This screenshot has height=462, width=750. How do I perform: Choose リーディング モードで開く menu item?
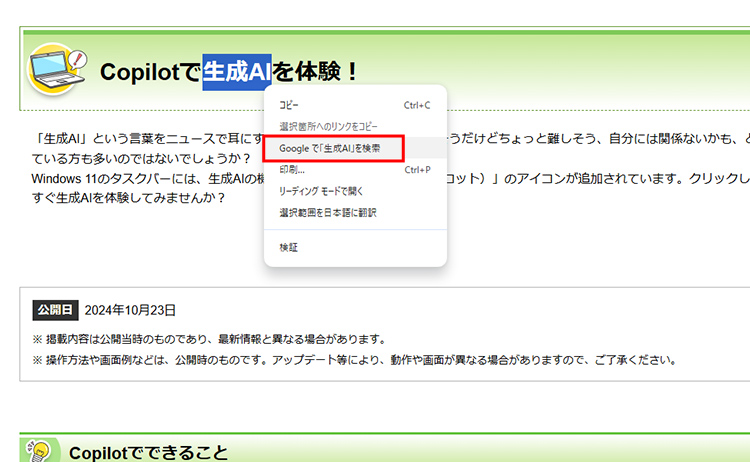click(x=355, y=191)
